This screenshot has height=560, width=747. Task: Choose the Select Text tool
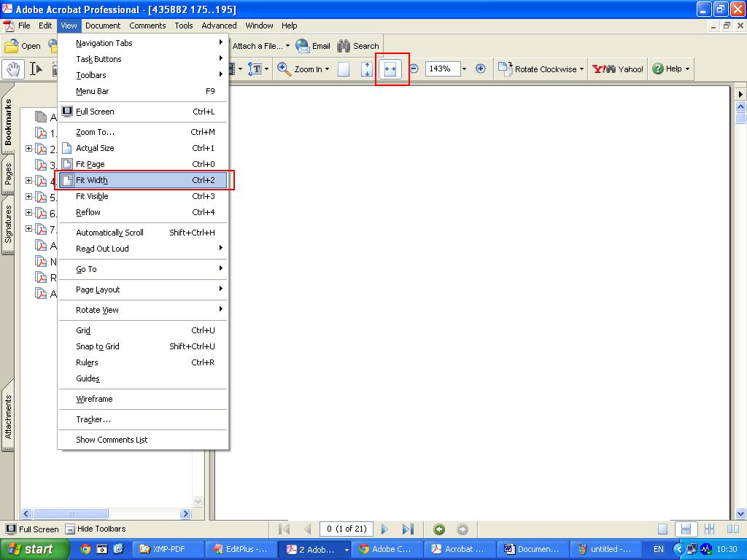36,69
